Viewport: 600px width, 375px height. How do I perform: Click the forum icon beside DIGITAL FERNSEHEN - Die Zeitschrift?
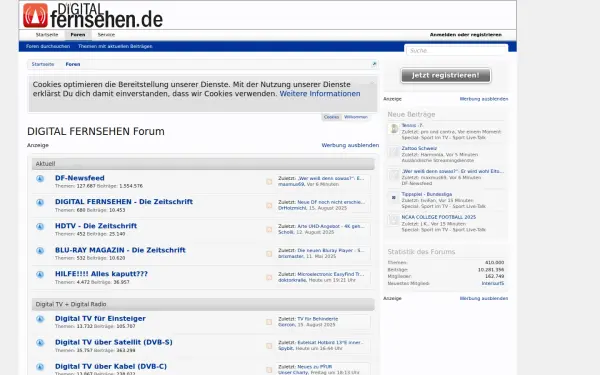point(40,202)
